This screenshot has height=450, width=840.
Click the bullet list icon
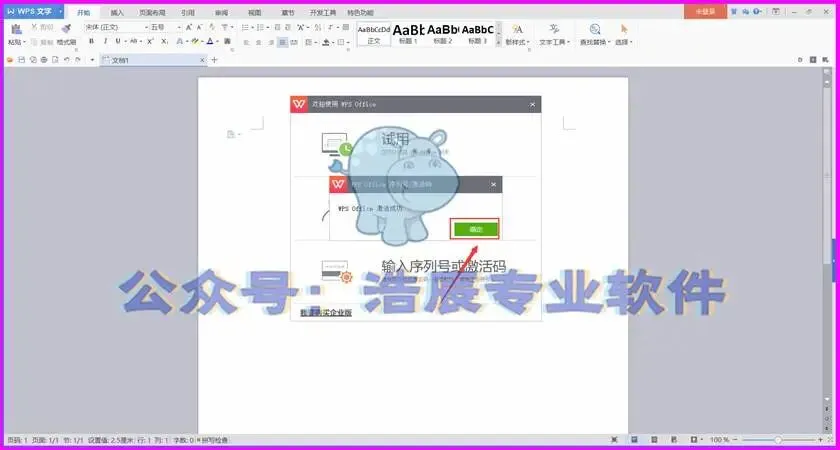[245, 27]
